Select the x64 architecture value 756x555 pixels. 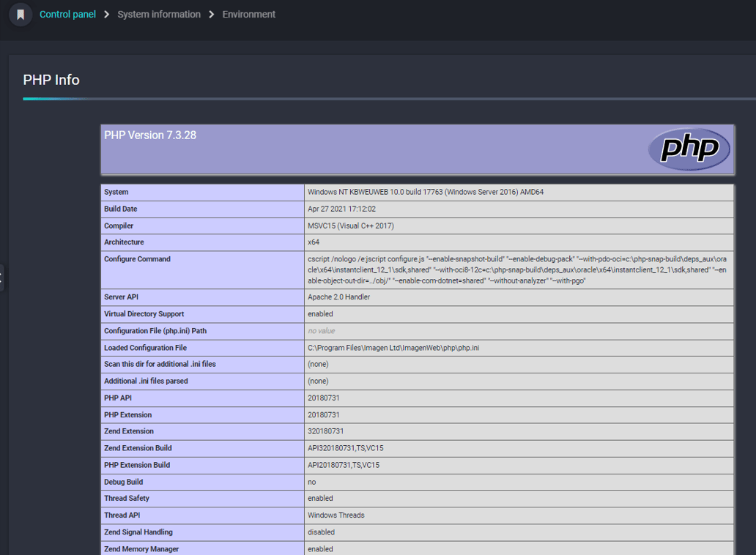coord(314,242)
